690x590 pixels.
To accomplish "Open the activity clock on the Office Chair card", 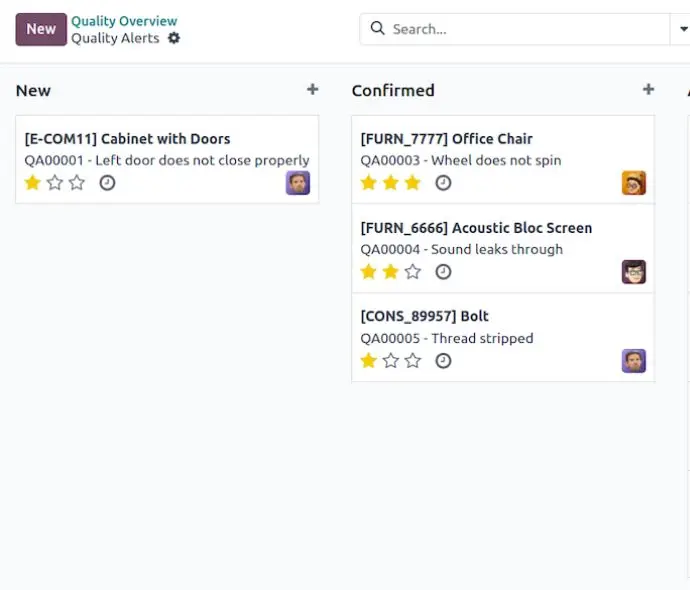I will (x=443, y=183).
